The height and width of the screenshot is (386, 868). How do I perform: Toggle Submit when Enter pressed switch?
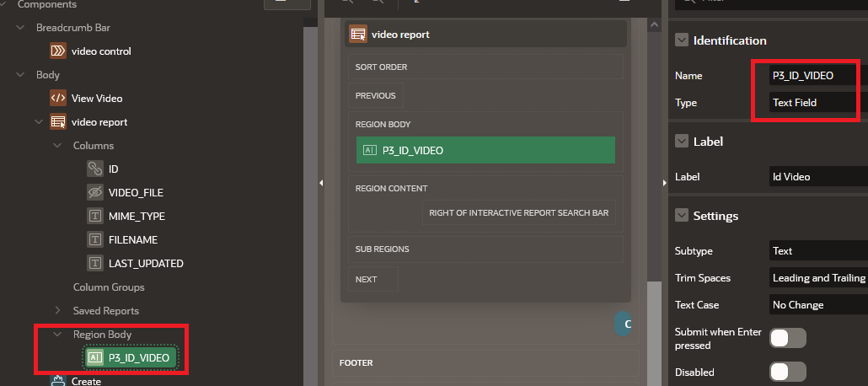[x=788, y=338]
